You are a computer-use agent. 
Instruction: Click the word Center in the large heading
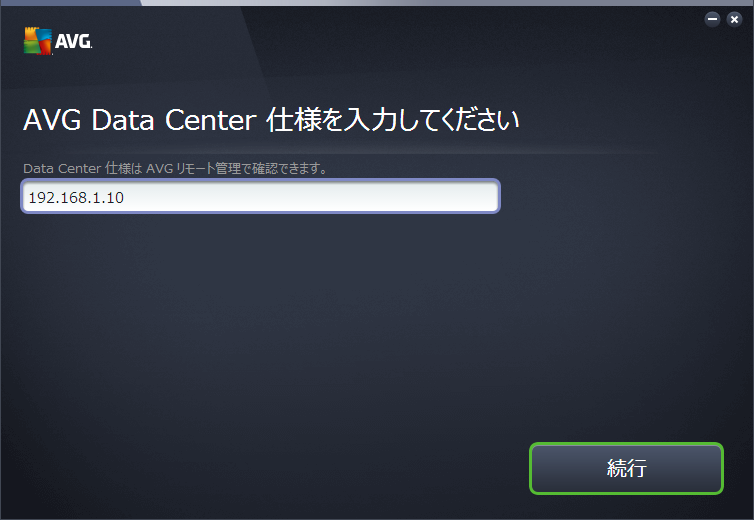[x=211, y=120]
